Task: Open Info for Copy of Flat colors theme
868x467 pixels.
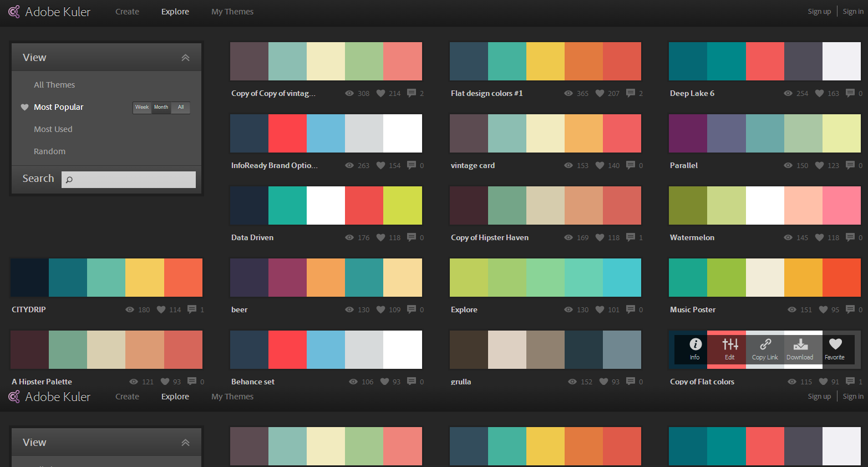Action: (x=695, y=349)
